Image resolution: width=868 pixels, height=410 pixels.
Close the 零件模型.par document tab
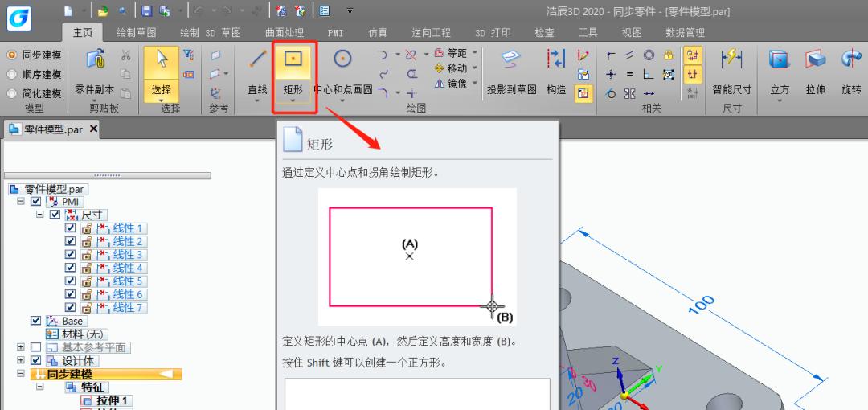coord(93,129)
